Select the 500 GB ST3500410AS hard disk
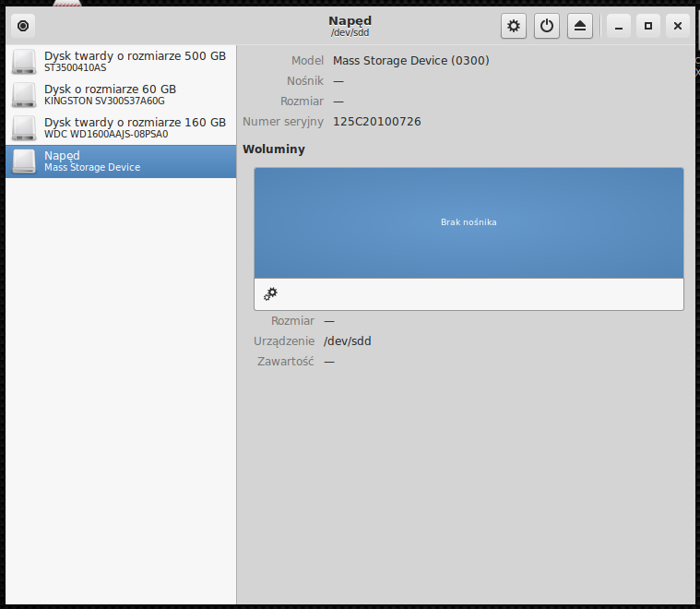 [121, 61]
